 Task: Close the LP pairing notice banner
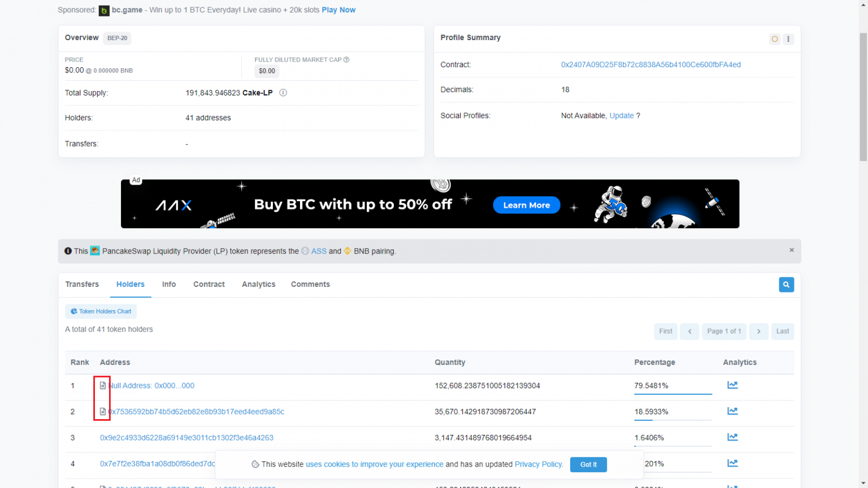tap(791, 249)
